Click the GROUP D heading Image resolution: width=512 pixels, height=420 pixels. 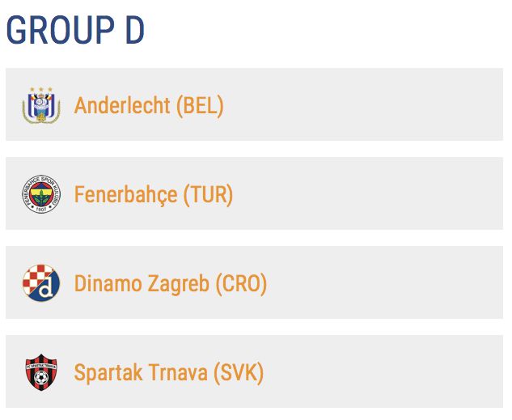point(75,31)
